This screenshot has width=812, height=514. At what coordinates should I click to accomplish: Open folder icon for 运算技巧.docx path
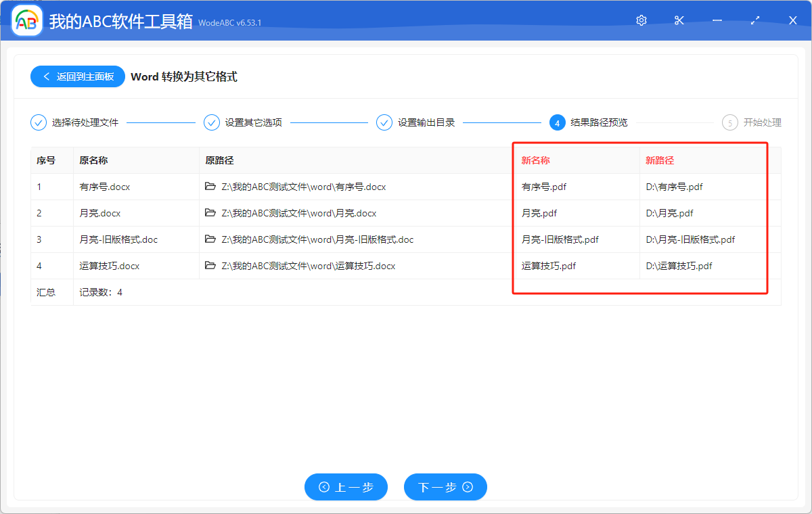point(210,266)
